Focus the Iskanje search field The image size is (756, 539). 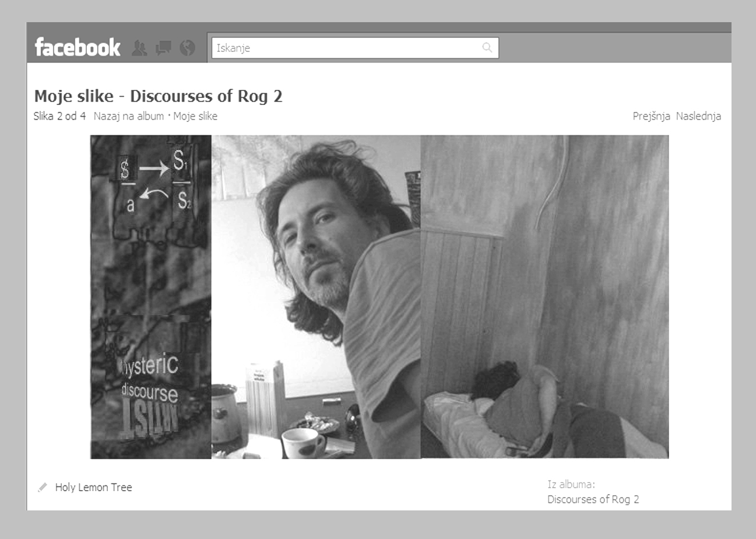(x=347, y=48)
